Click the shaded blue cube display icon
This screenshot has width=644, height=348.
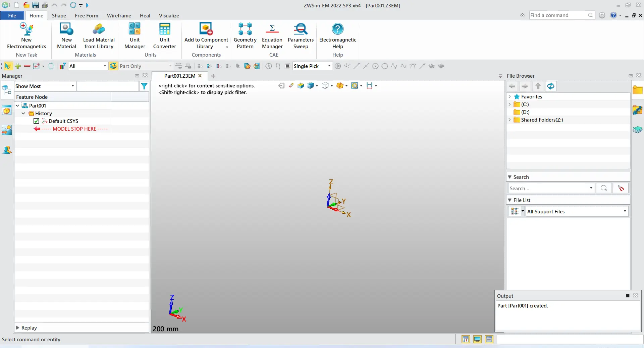(310, 86)
